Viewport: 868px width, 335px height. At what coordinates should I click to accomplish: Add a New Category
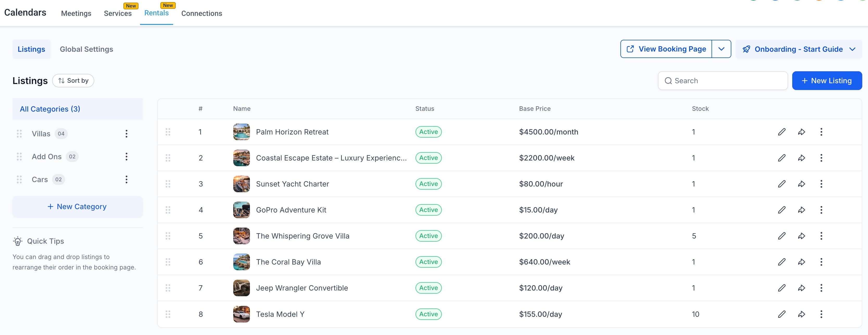point(78,207)
